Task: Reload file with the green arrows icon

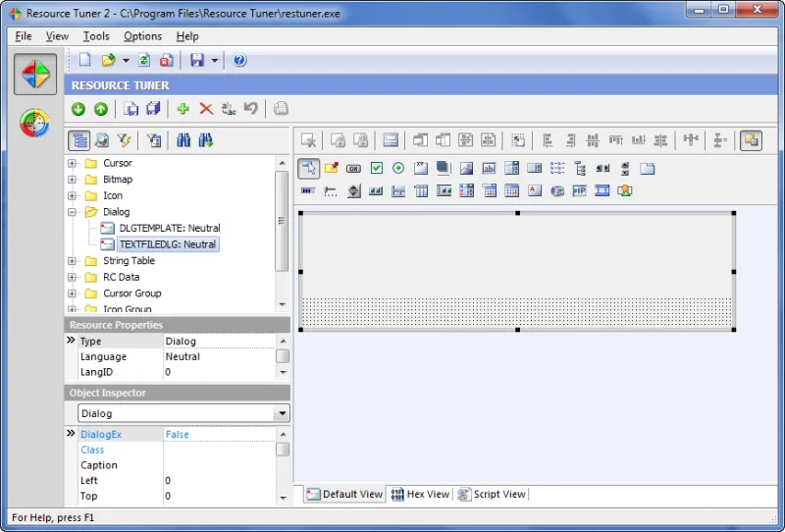Action: (x=144, y=60)
